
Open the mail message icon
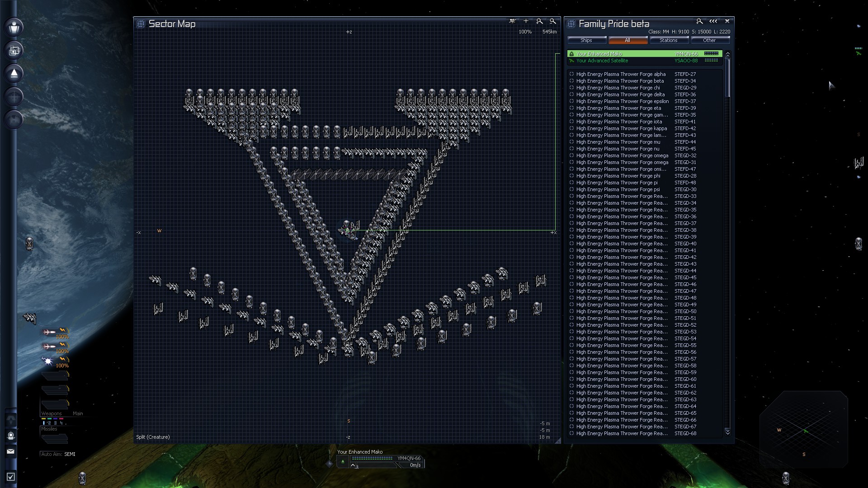pyautogui.click(x=11, y=451)
